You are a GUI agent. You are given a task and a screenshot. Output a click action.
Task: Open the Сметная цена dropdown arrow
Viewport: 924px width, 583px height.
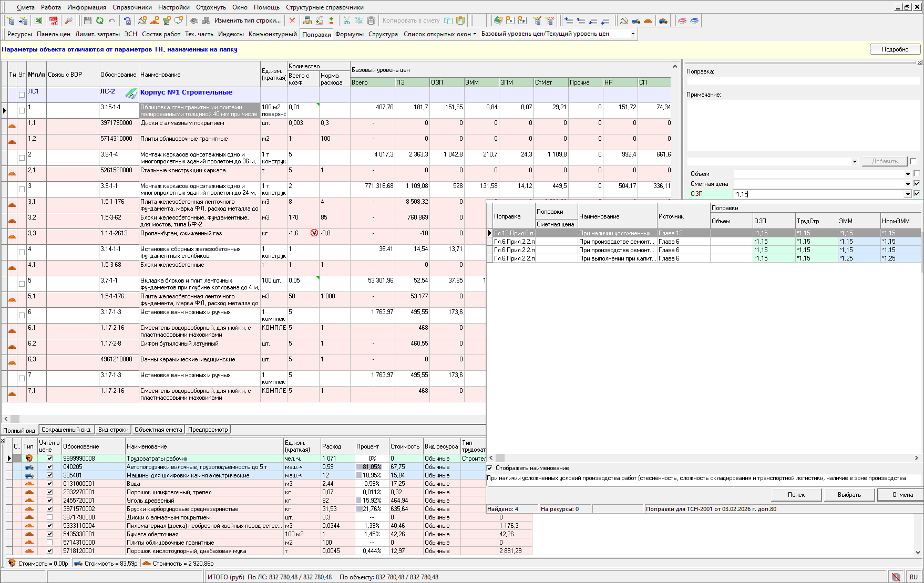[x=908, y=184]
